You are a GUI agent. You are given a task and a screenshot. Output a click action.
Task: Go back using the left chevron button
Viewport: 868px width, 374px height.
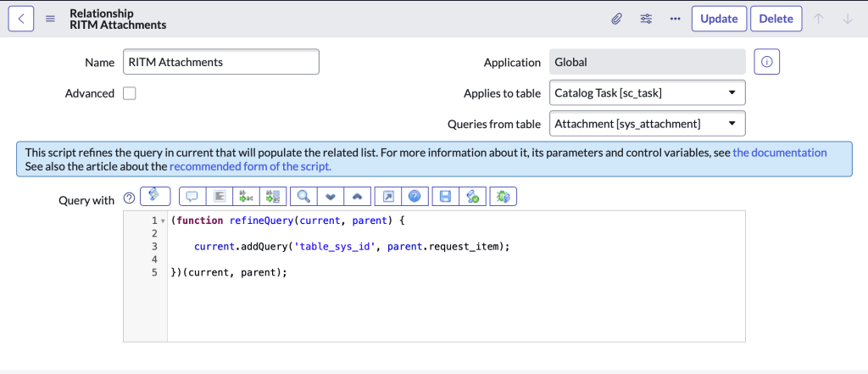[x=21, y=19]
